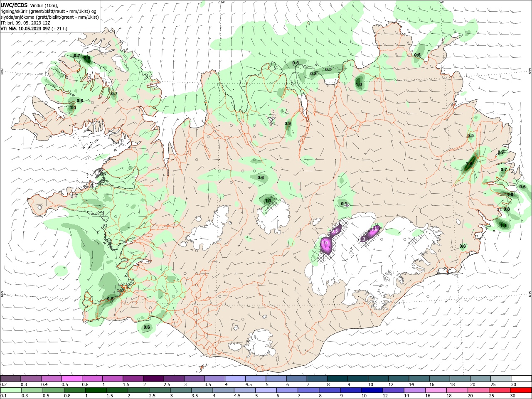Click the '20W' longitude label at the top
This screenshot has height=399, width=532.
(x=222, y=2)
